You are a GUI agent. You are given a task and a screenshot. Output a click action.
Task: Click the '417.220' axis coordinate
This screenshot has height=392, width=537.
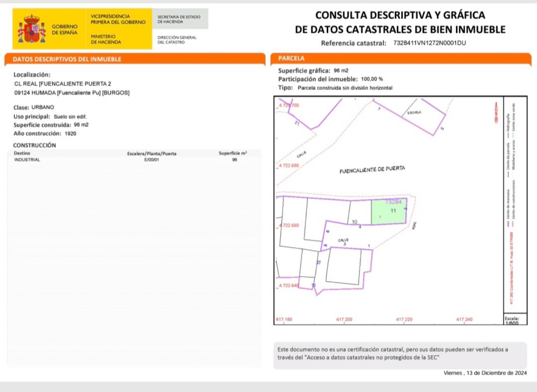pos(404,319)
